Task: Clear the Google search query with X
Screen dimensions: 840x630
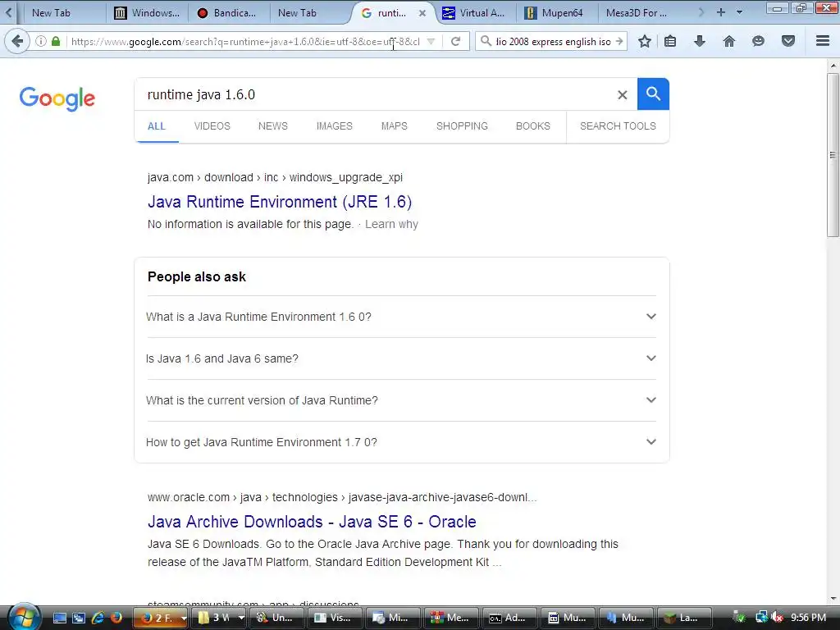Action: coord(622,95)
